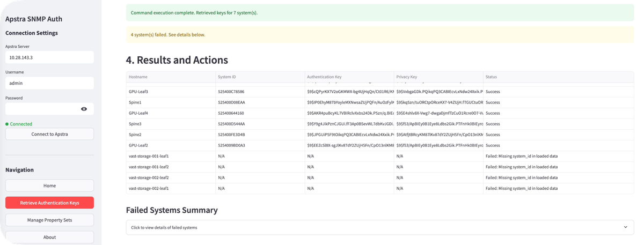Select the Spine1 authentication key cell

[x=349, y=102]
